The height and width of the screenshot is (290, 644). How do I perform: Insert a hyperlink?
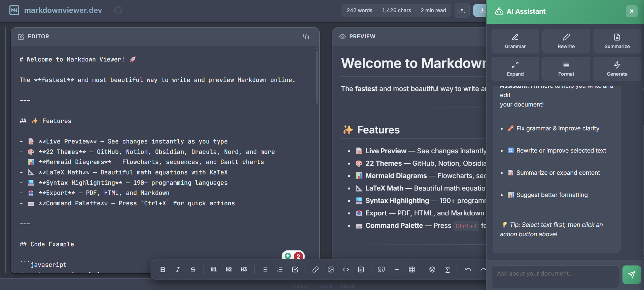(315, 270)
